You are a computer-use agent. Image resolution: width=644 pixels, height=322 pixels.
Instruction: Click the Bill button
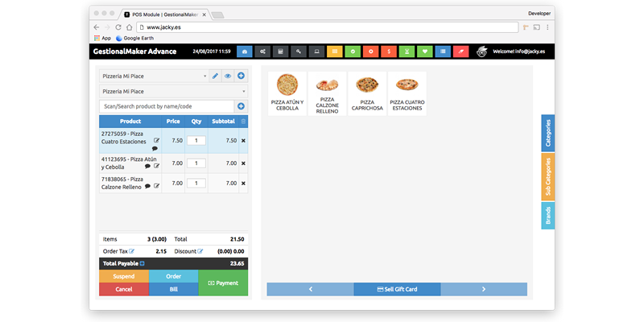tap(173, 289)
